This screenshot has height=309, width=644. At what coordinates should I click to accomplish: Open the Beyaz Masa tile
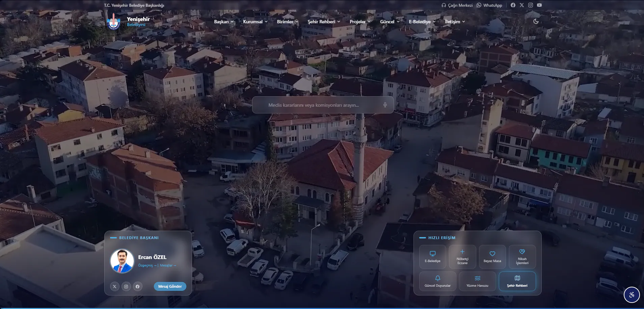click(x=492, y=257)
